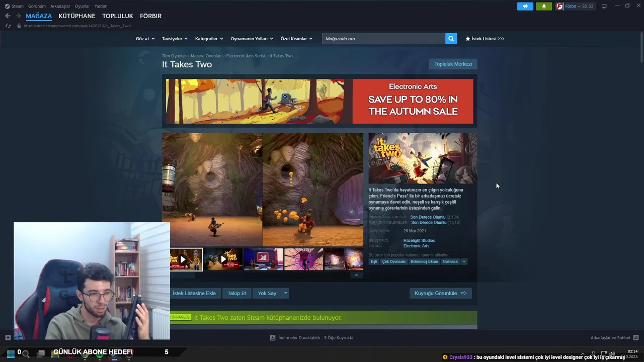Click the Steam logo icon in title bar
The height and width of the screenshot is (362, 644).
pos(7,6)
